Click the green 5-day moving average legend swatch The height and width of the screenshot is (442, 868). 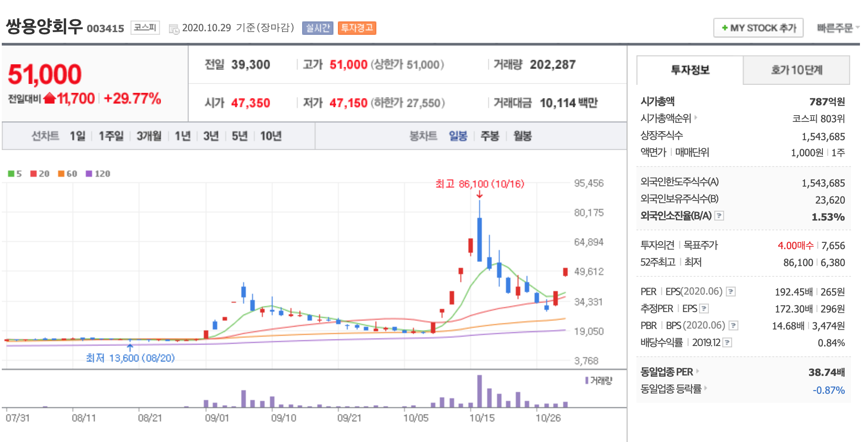click(11, 174)
